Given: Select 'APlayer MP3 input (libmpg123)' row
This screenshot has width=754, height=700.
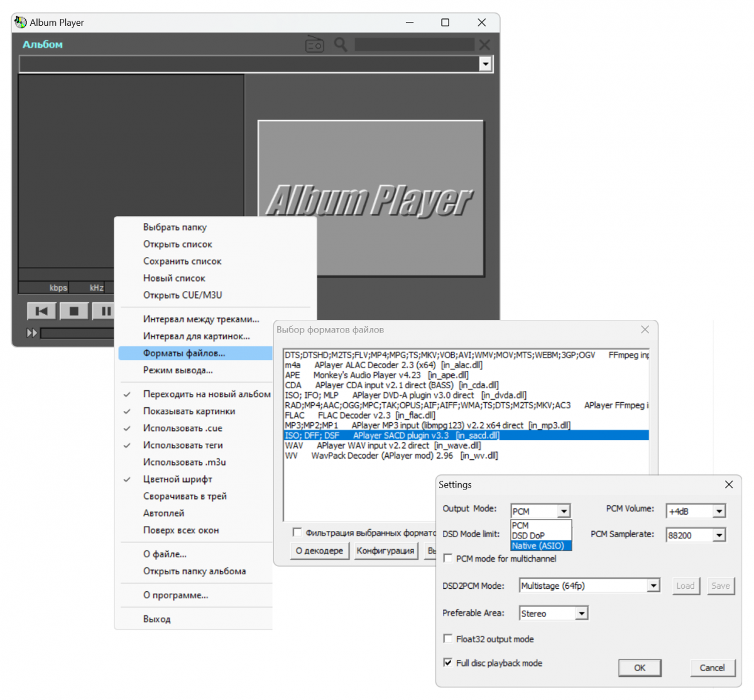Looking at the screenshot, I should pos(466,425).
